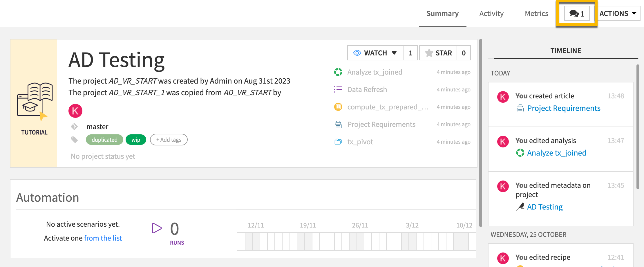
Task: Switch to the Metrics tab
Action: click(536, 14)
